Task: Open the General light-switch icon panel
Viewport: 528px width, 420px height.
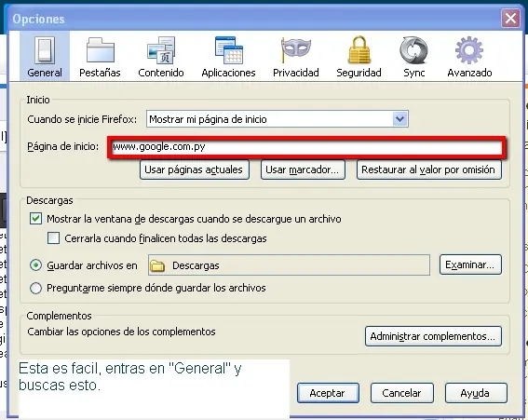Action: point(45,56)
